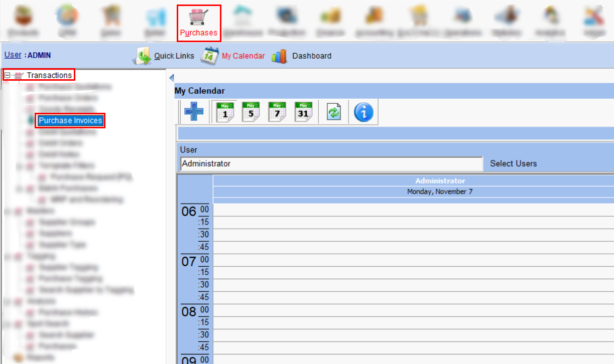Switch calendar to 31-day month view
The height and width of the screenshot is (364, 614).
[x=303, y=111]
